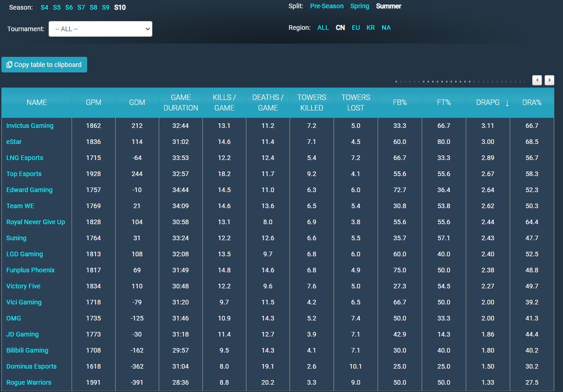Click the dotted horizontal scroll indicator
Viewport: 563px width, 392px height.
[461, 81]
